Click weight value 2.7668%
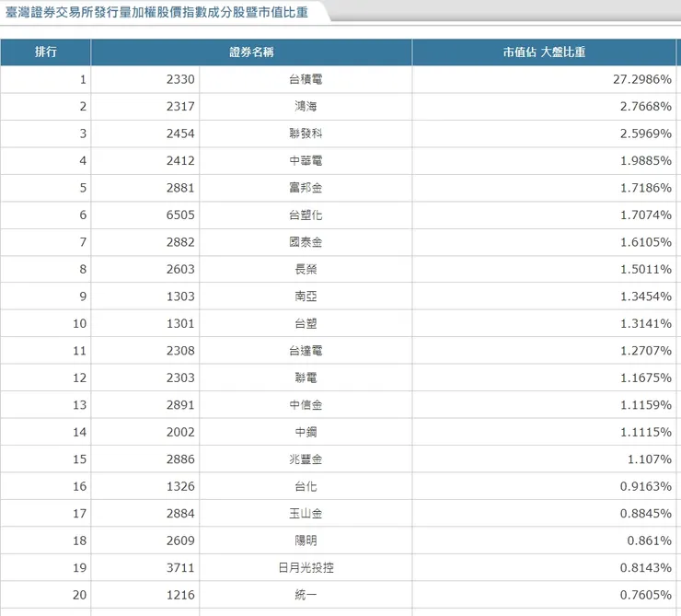This screenshot has height=616, width=681. [x=645, y=107]
